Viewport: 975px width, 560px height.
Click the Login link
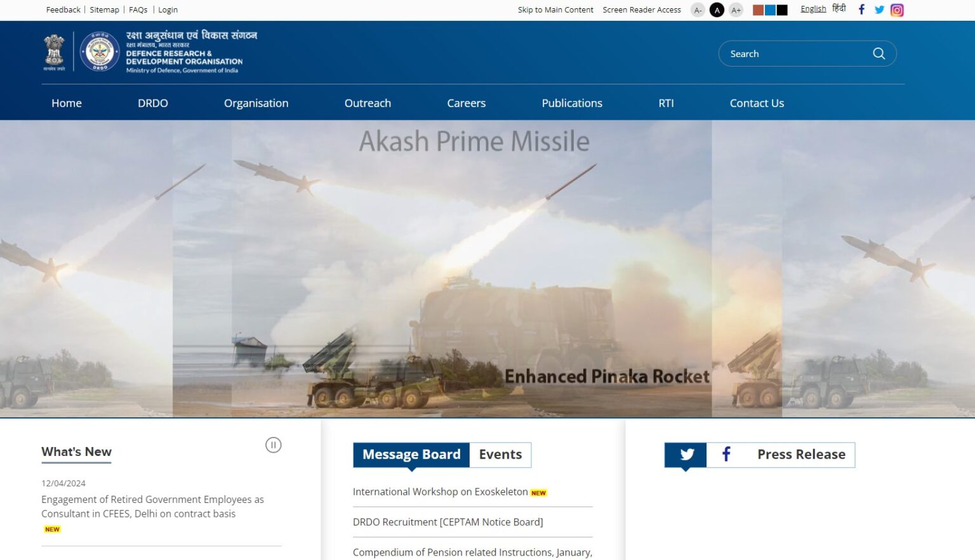pos(168,10)
